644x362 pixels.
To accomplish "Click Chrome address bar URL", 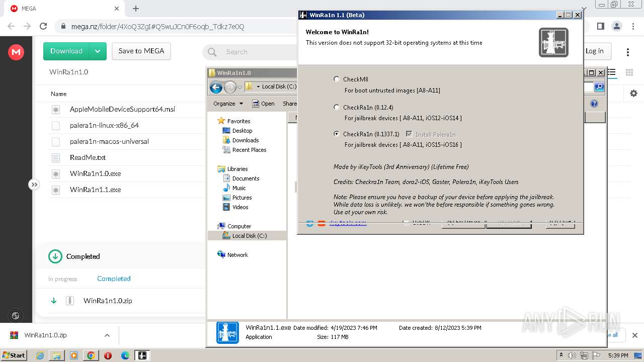I will click(157, 26).
